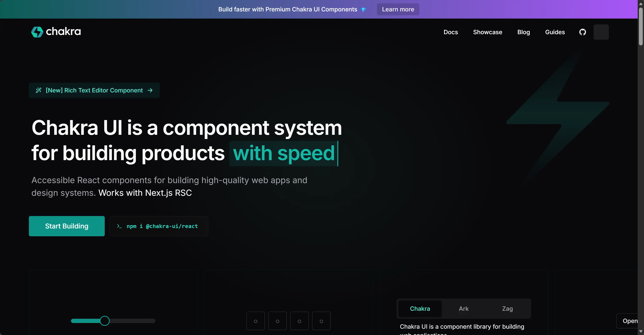Click Learn more in the premium banner
The image size is (644, 335).
[x=398, y=9]
